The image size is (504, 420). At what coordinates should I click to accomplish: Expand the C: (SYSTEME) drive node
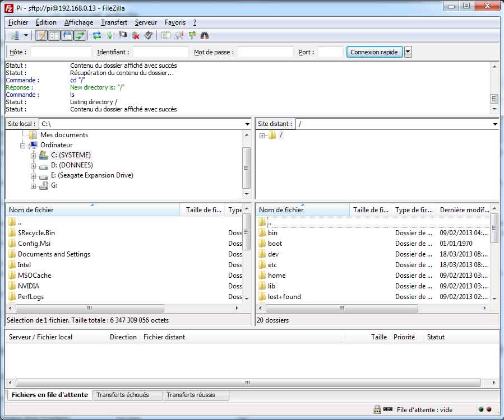pos(33,156)
